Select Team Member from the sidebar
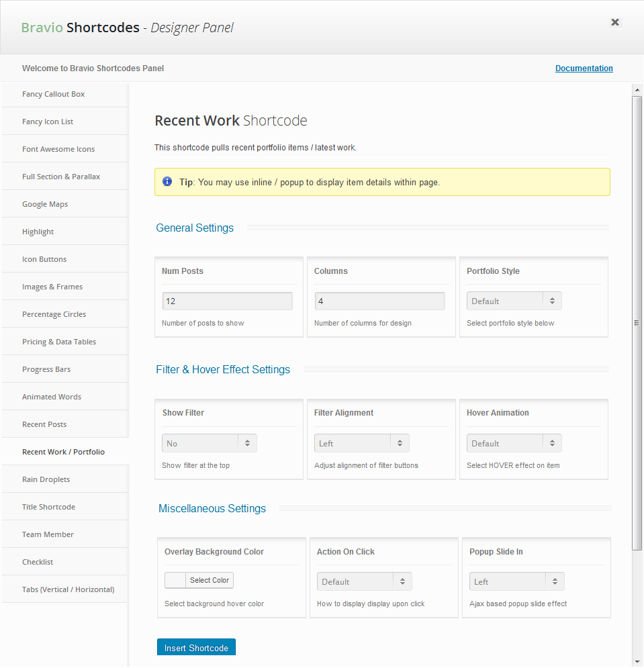This screenshot has width=644, height=668. [x=48, y=534]
